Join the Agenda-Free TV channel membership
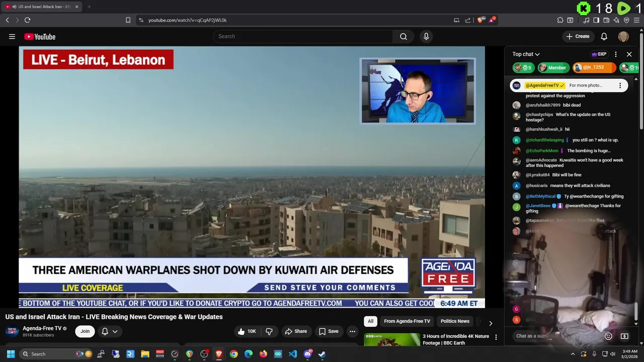Screen dimensions: 644x362 pyautogui.click(x=85, y=331)
